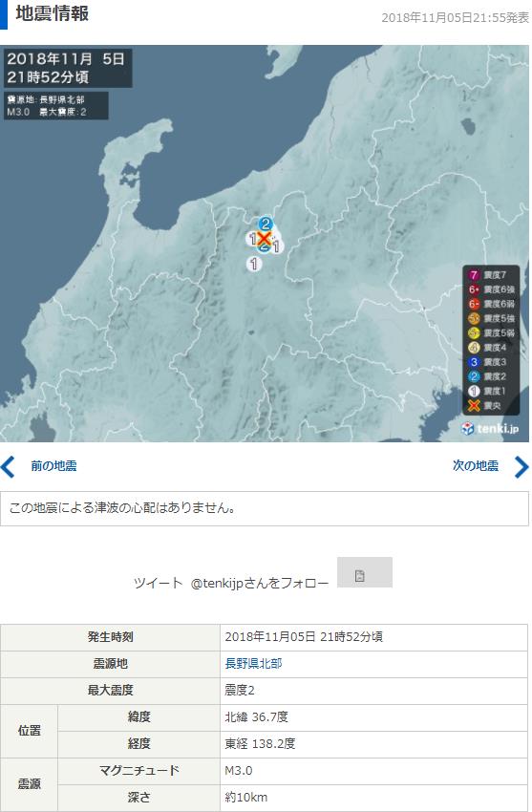Click the orange X epicenter marker on map
The image size is (532, 812).
[x=265, y=239]
